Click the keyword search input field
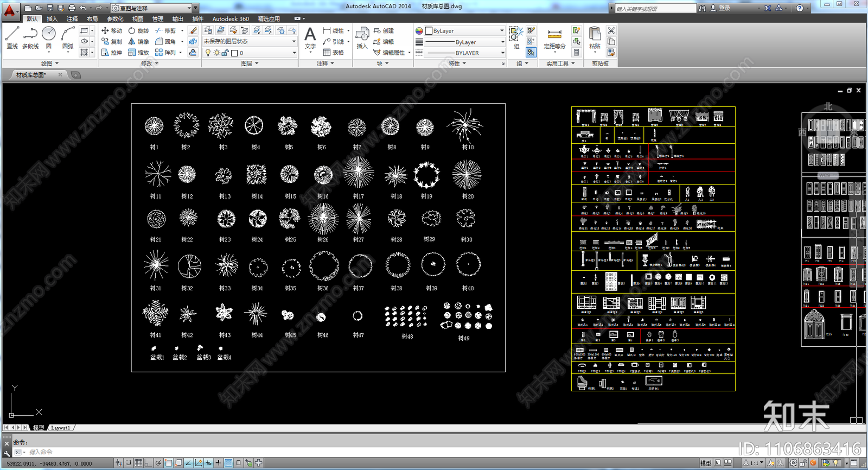Screen dimensions: 868x470 (x=655, y=9)
